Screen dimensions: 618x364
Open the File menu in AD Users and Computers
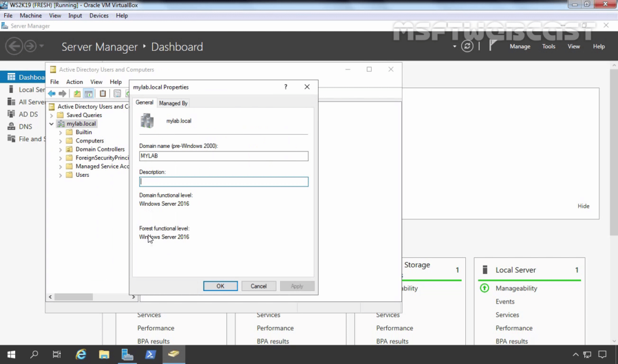point(54,81)
